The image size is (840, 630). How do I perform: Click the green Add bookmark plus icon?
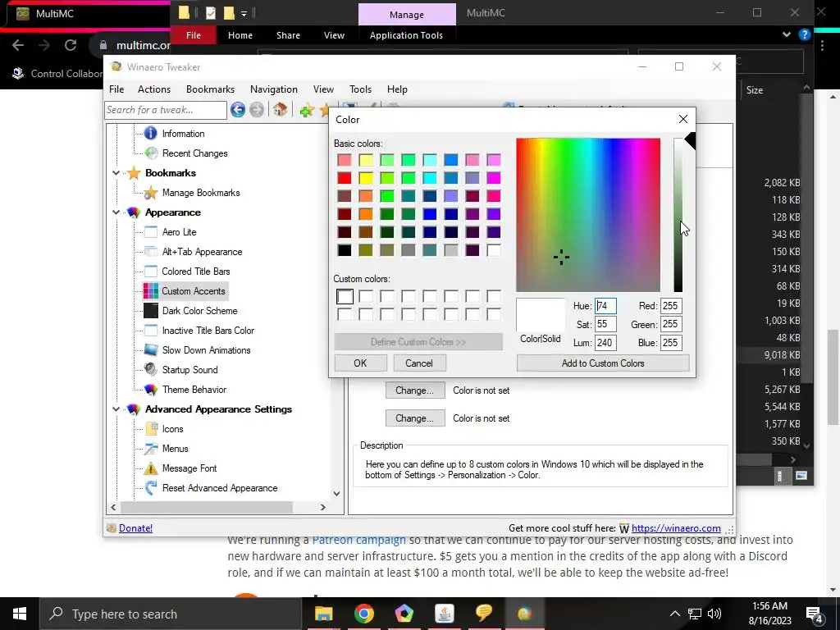[307, 111]
